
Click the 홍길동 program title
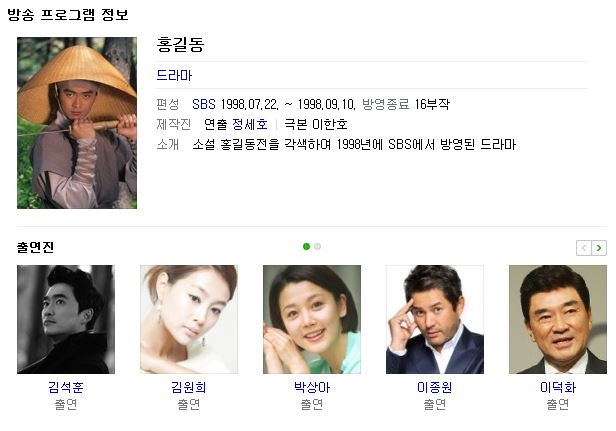click(180, 44)
